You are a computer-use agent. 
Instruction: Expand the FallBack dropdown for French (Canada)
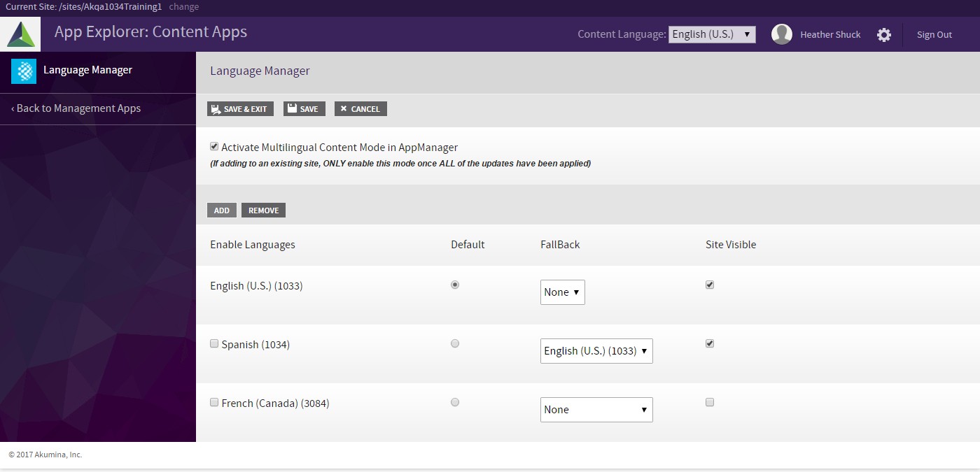tap(596, 410)
